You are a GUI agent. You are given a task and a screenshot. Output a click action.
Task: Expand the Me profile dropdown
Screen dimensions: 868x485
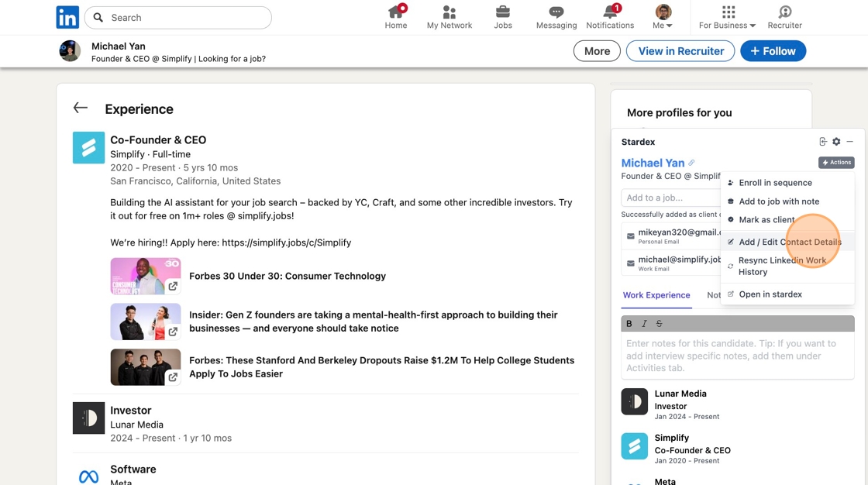[663, 17]
